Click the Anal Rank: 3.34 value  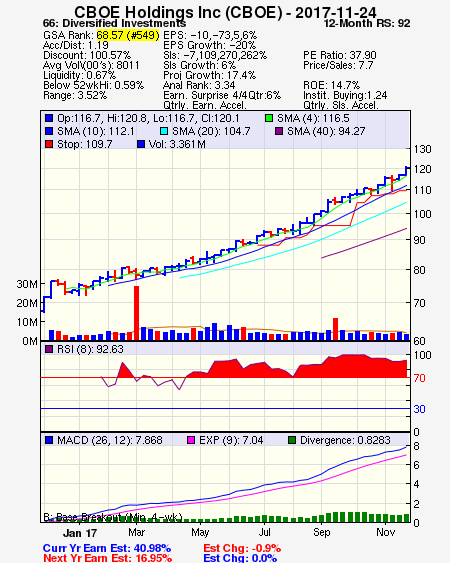pos(199,85)
